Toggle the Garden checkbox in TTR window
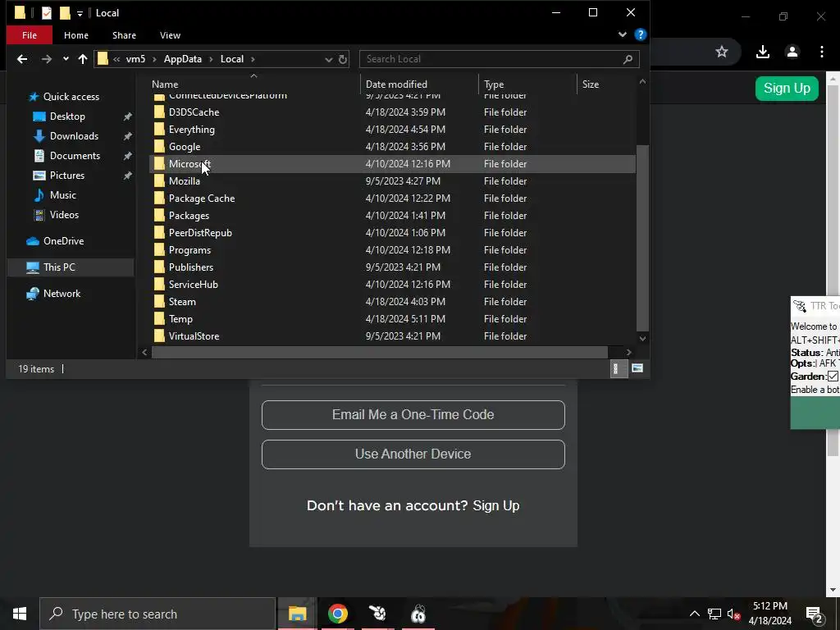The height and width of the screenshot is (630, 840). 833,376
